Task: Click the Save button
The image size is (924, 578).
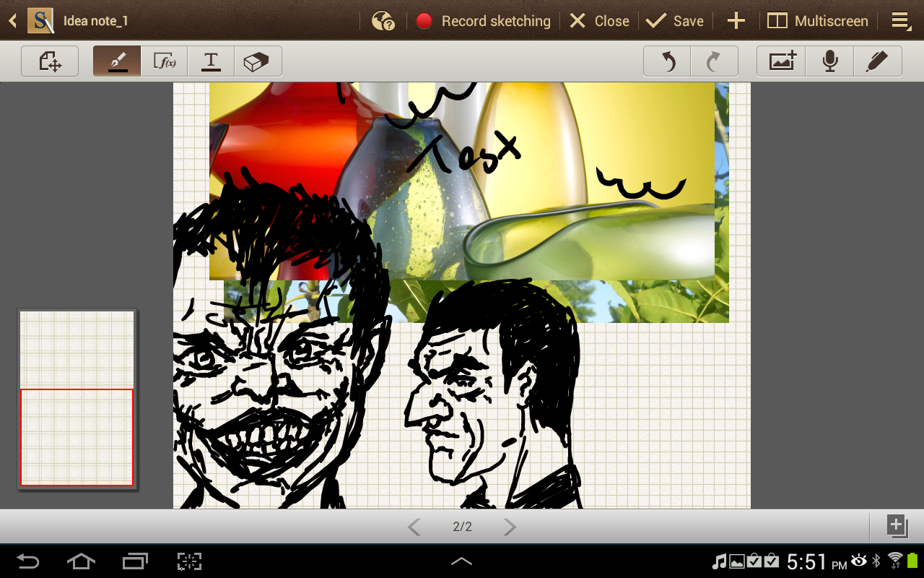Action: click(x=675, y=21)
